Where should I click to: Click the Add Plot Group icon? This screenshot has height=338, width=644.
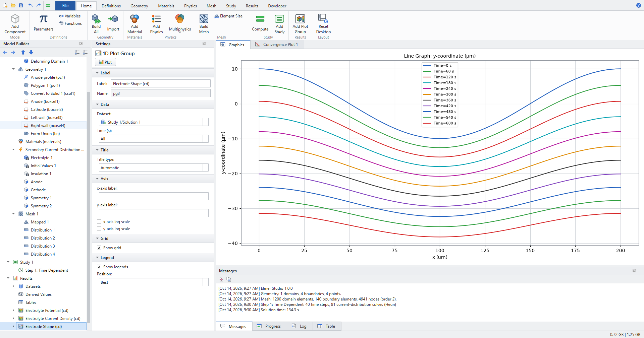[300, 19]
